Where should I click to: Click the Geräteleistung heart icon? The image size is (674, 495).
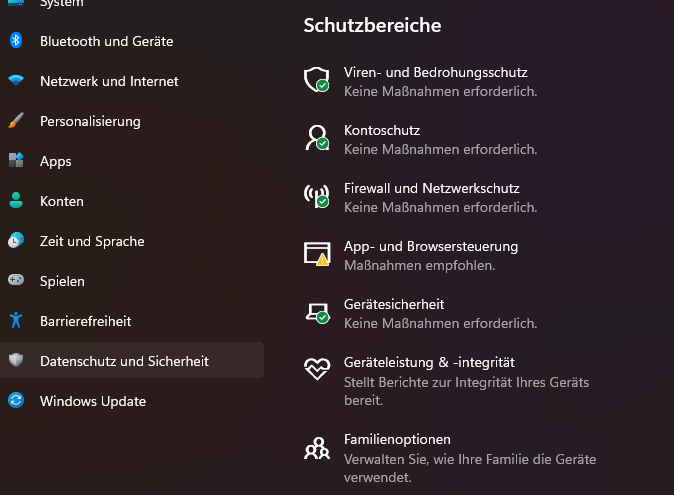[316, 368]
